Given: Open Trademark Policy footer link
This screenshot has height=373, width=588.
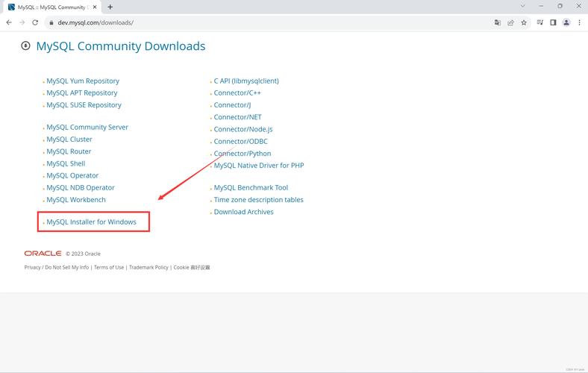Looking at the screenshot, I should [x=148, y=267].
